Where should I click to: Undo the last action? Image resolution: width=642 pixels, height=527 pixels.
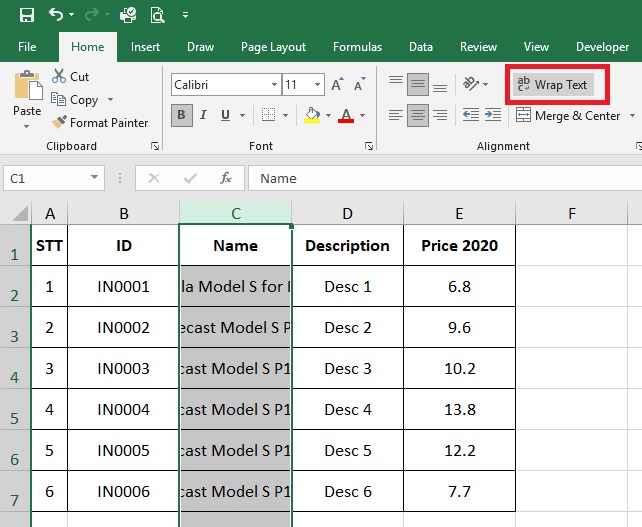coord(56,15)
